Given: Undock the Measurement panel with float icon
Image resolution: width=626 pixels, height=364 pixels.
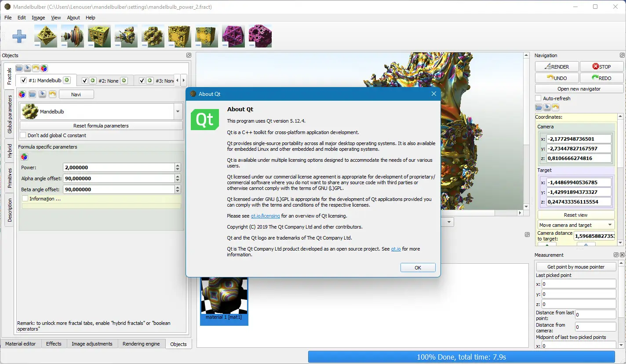Looking at the screenshot, I should pyautogui.click(x=616, y=255).
